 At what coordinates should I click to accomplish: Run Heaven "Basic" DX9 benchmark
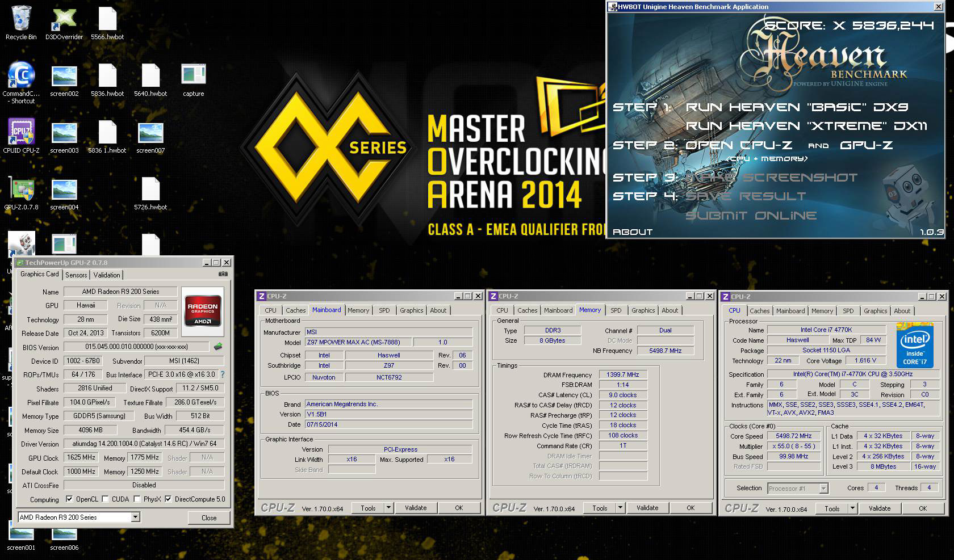coord(797,107)
